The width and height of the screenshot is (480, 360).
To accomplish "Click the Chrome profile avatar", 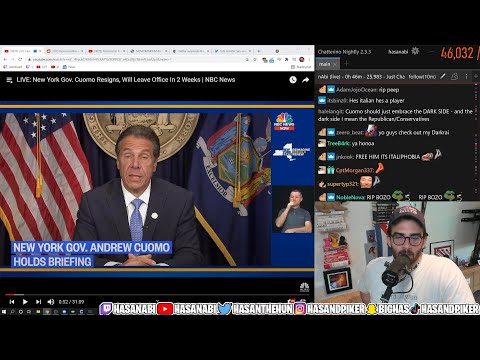I will 302,59.
